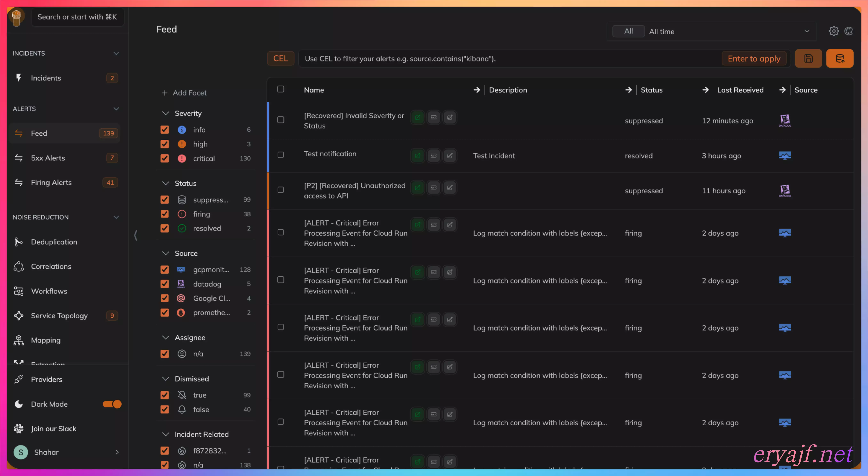Open the Workflows sidebar icon
Viewport: 868px width, 476px height.
(19, 291)
